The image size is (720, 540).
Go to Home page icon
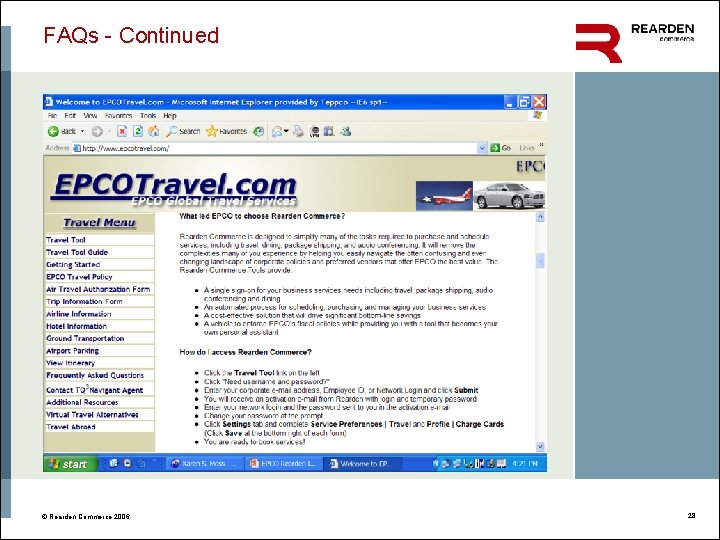click(x=153, y=131)
